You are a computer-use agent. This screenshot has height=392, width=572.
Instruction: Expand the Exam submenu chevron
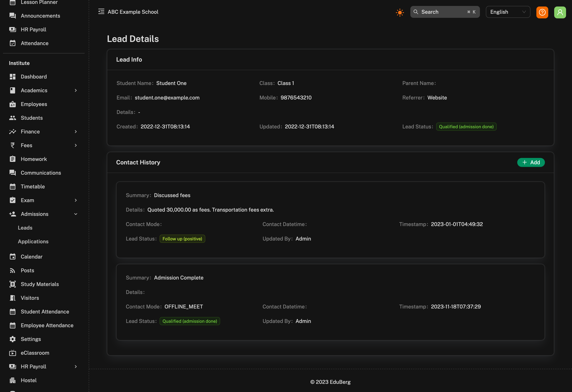[76, 200]
